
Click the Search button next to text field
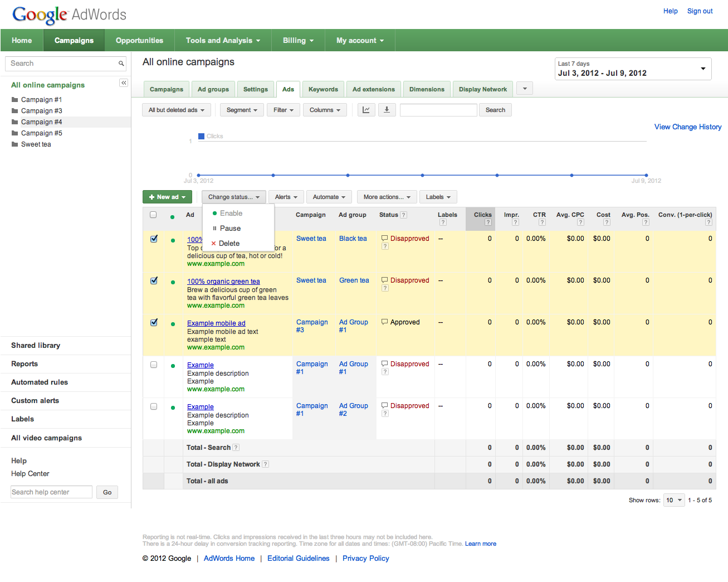point(495,110)
